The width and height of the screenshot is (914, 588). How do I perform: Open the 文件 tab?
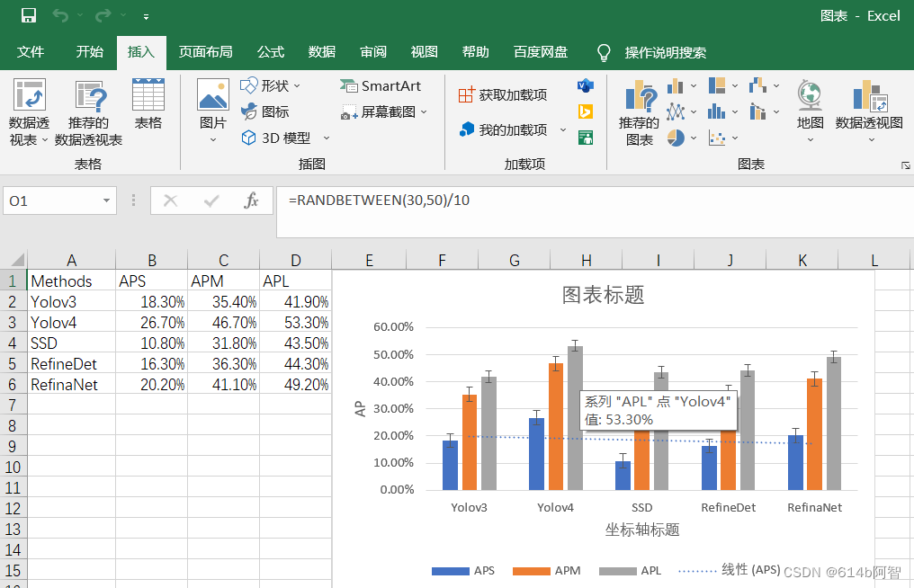coord(31,52)
